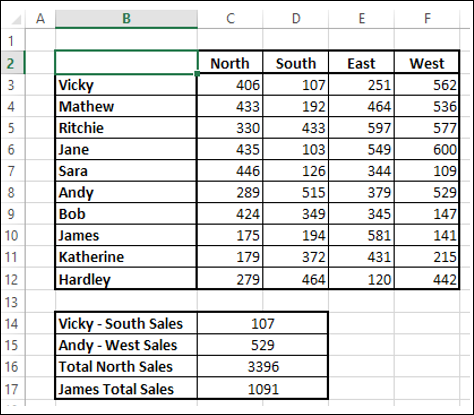Click the cell containing Vicky
Viewport: 474px width, 415px height.
[x=126, y=85]
